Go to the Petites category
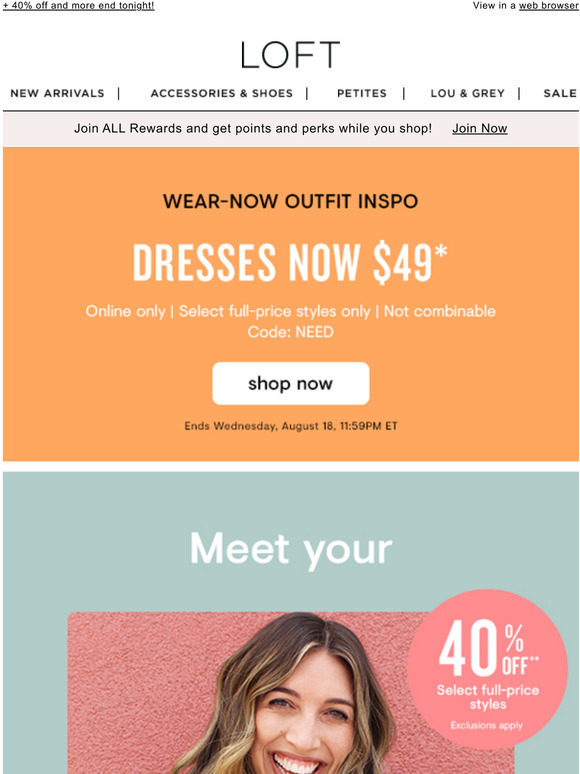 tap(362, 93)
